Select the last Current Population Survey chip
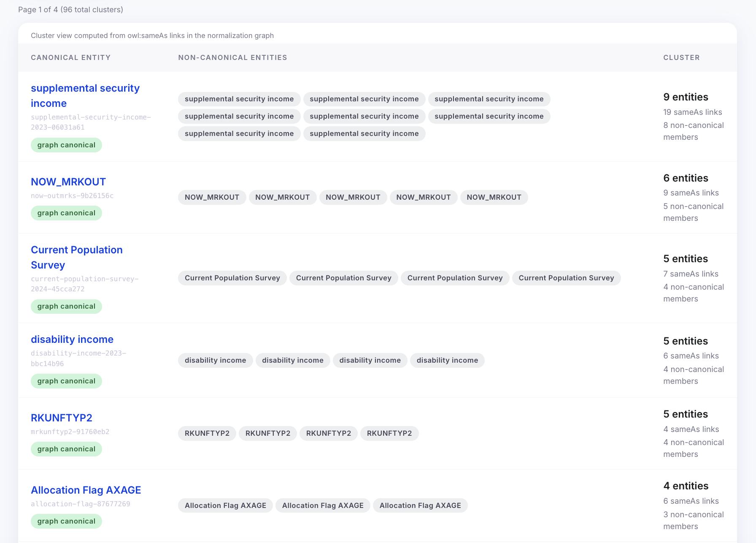 pos(566,278)
